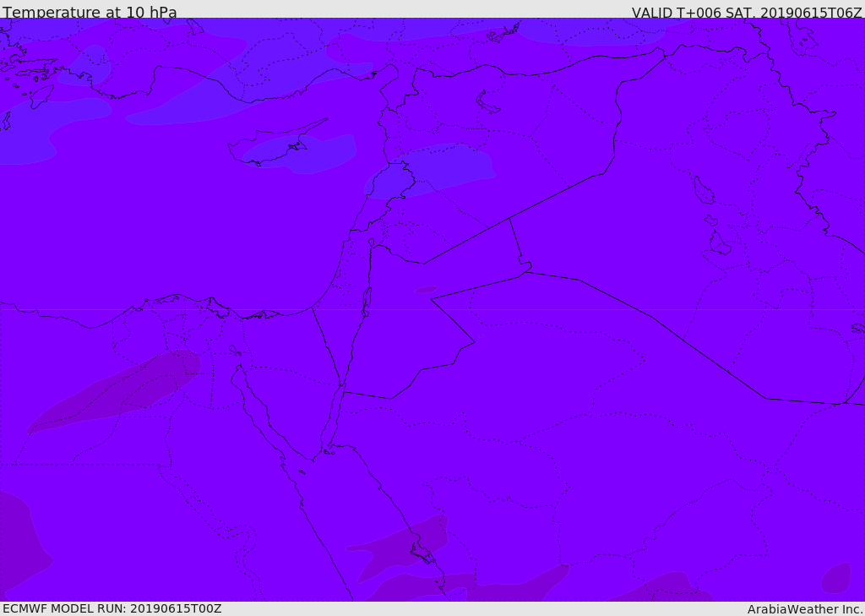Click the 'Temperature at 10 hPa' title text
The height and width of the screenshot is (616, 865).
[x=90, y=12]
